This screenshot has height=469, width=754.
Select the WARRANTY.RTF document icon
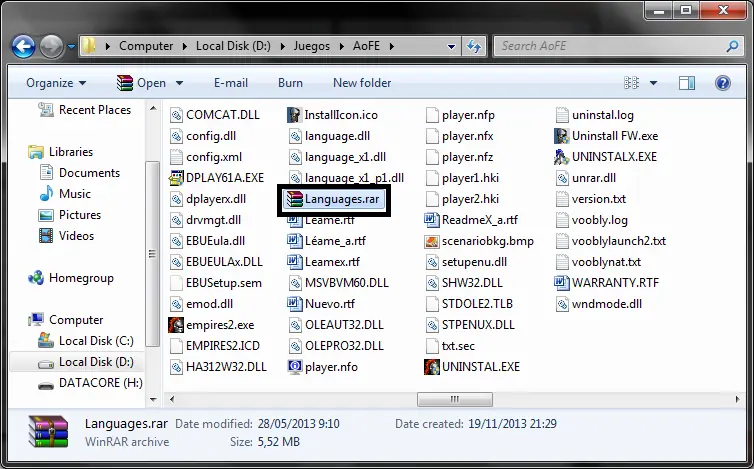point(561,283)
